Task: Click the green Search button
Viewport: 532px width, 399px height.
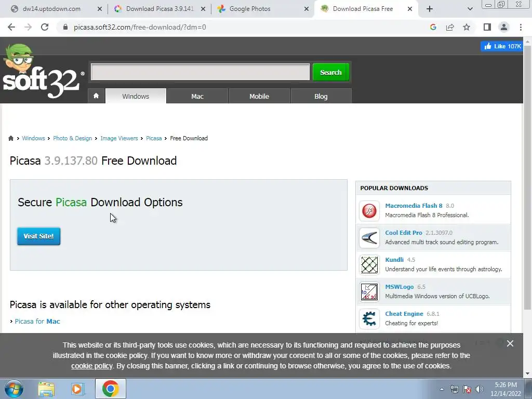Action: [331, 72]
